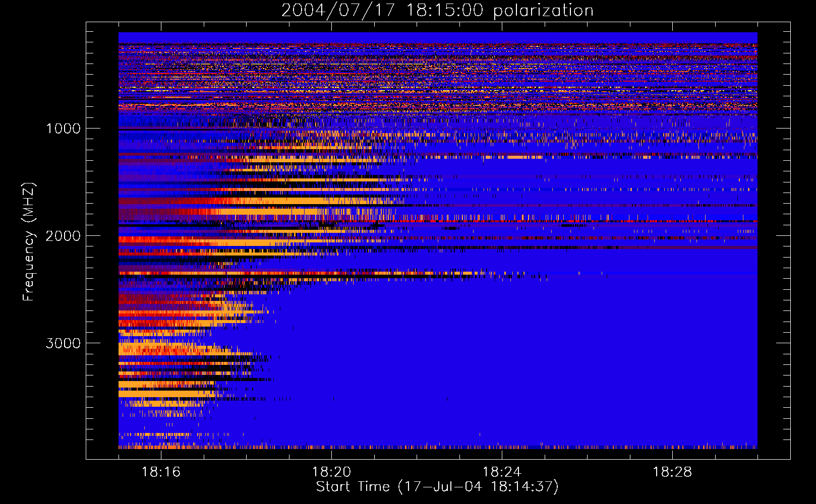Click the 18:28 time tick label

672,472
